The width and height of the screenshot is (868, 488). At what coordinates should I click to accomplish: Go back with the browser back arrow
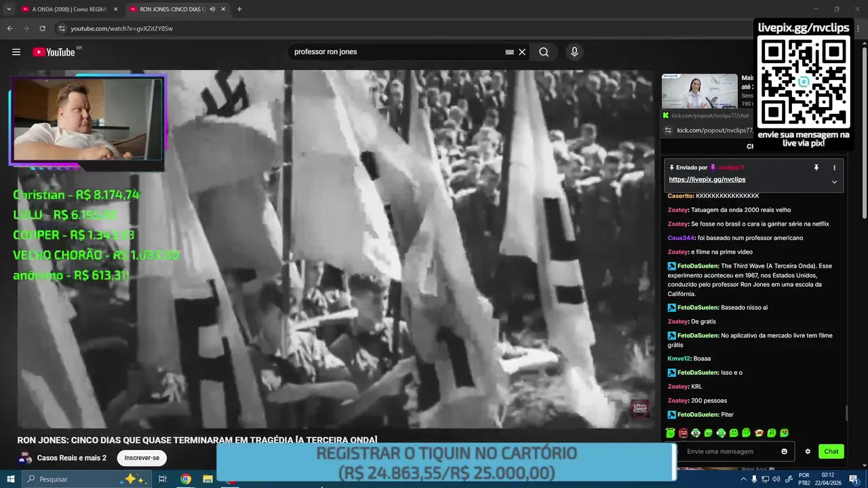click(x=9, y=28)
